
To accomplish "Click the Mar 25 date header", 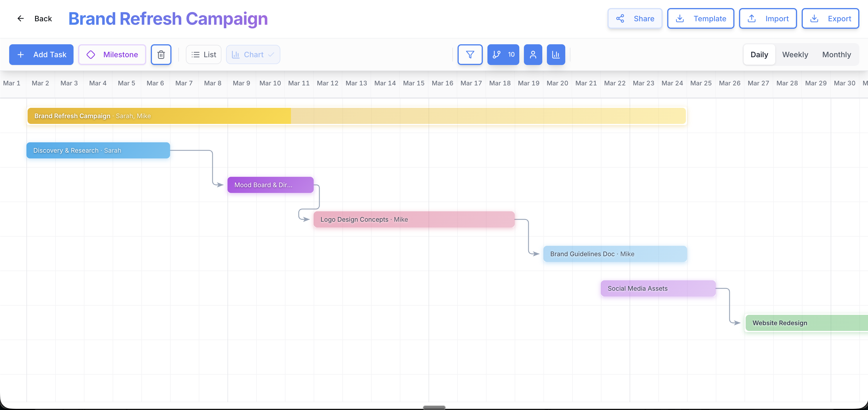I will [701, 83].
